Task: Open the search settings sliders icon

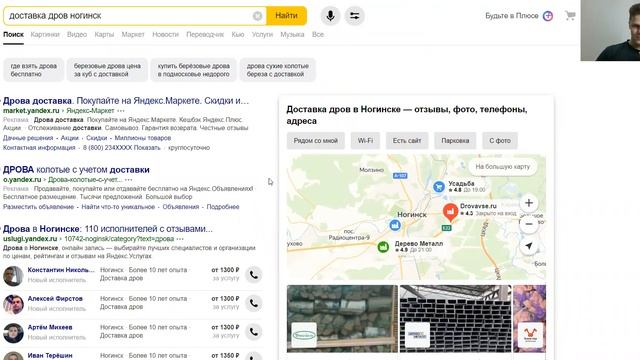Action: point(354,16)
